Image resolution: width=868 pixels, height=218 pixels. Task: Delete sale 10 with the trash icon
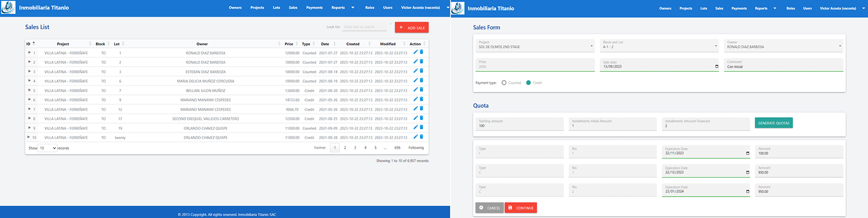(x=421, y=137)
